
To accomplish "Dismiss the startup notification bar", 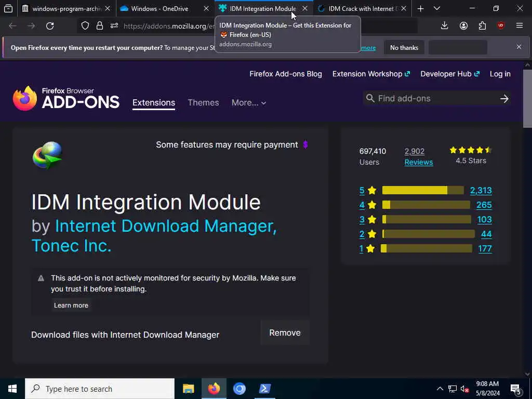I will point(519,47).
